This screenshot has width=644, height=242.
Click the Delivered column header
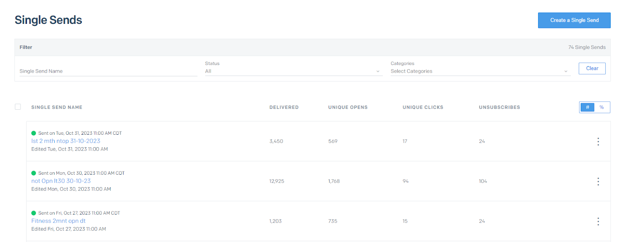tap(284, 107)
